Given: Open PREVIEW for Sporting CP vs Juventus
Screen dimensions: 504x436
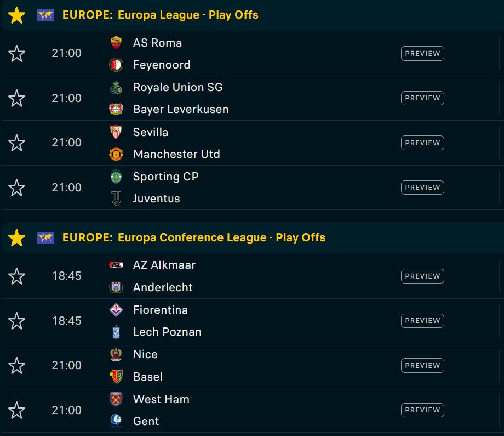Looking at the screenshot, I should pos(422,188).
